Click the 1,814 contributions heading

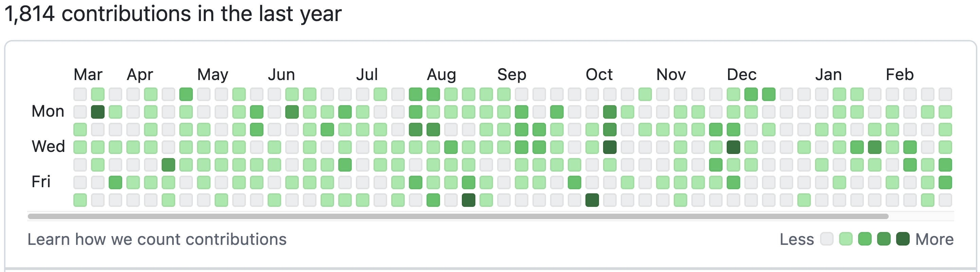click(173, 14)
